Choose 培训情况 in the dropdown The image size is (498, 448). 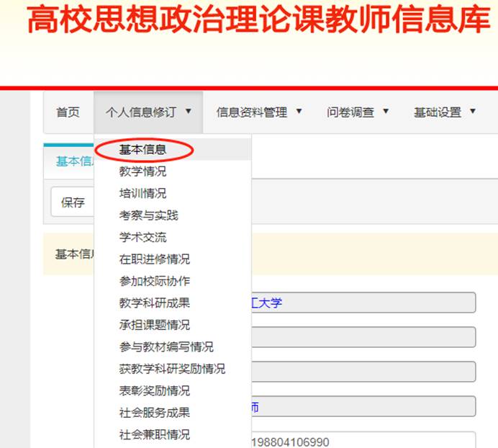pyautogui.click(x=142, y=194)
